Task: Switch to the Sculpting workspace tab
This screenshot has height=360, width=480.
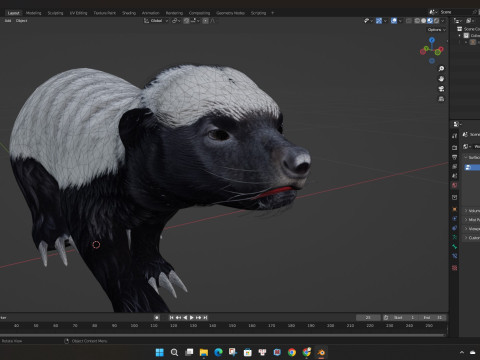Action: coord(55,13)
